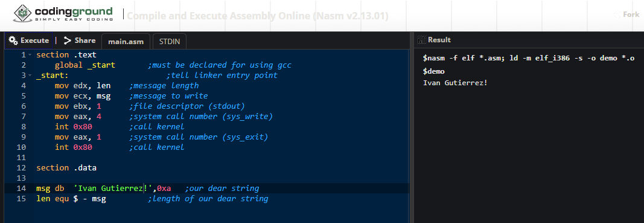Click the Fork link text
Viewport: 644px width, 223px height.
631,15
